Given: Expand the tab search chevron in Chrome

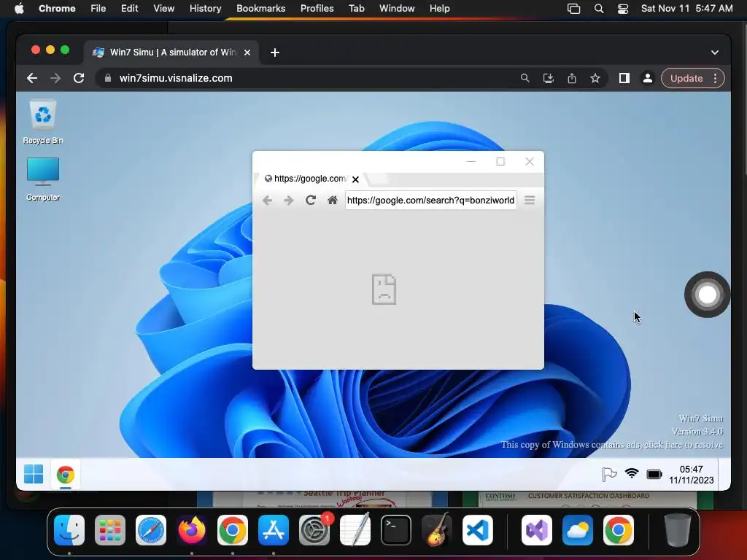Looking at the screenshot, I should 715,52.
